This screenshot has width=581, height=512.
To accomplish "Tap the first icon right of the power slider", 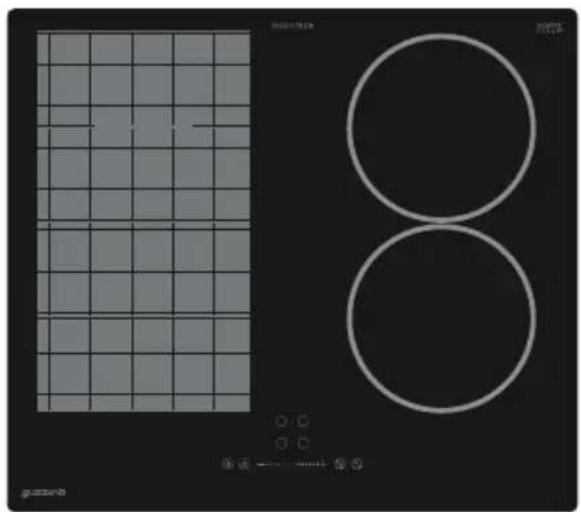I will 340,464.
